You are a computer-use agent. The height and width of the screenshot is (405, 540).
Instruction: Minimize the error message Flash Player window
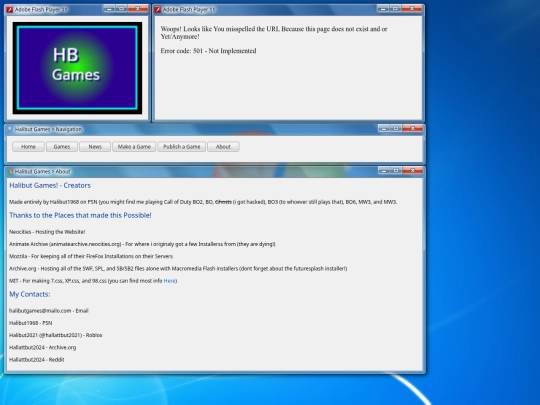[383, 9]
